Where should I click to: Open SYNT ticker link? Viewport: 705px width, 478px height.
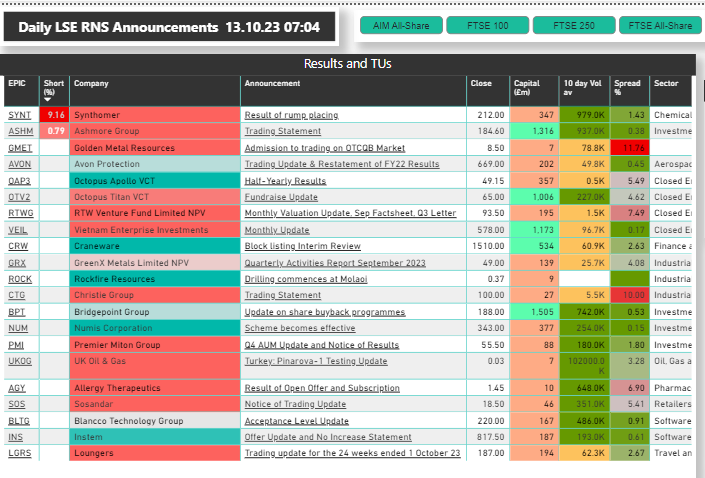tap(20, 115)
